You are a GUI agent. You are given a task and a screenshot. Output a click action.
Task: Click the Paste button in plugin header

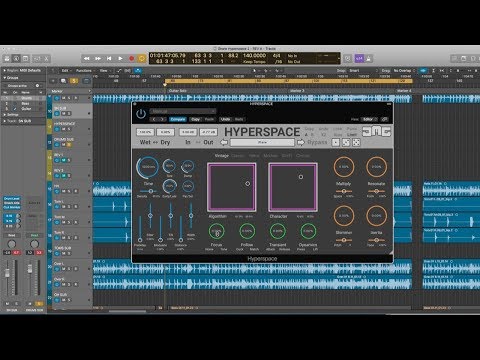pos(209,119)
